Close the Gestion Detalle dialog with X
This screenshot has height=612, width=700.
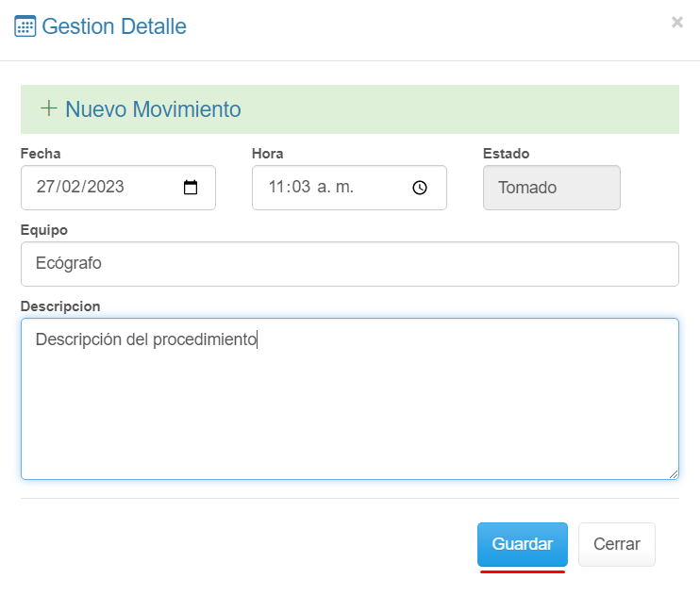click(676, 23)
